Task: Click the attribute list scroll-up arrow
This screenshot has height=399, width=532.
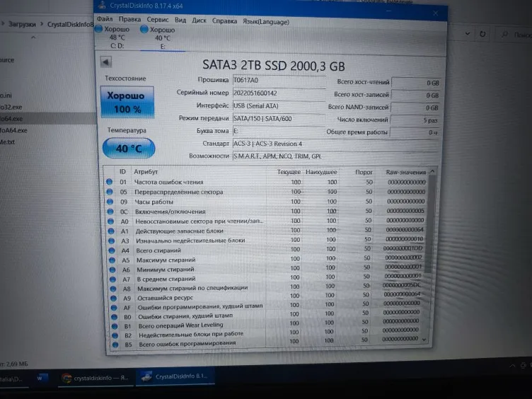Action: (432, 172)
